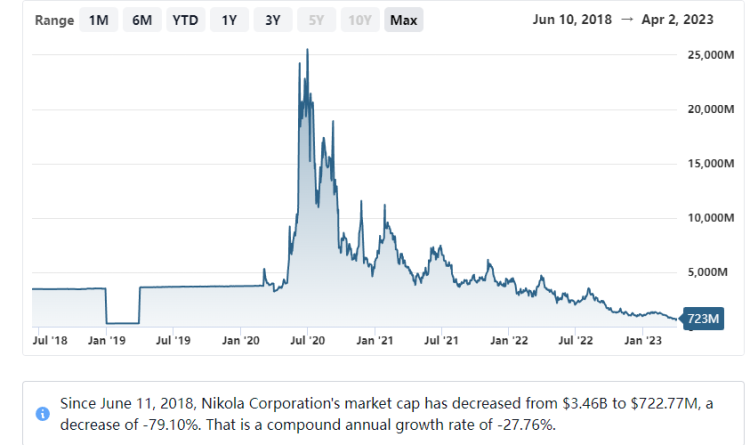The height and width of the screenshot is (445, 750).
Task: Click the Jan '19 x-axis label
Action: click(107, 341)
